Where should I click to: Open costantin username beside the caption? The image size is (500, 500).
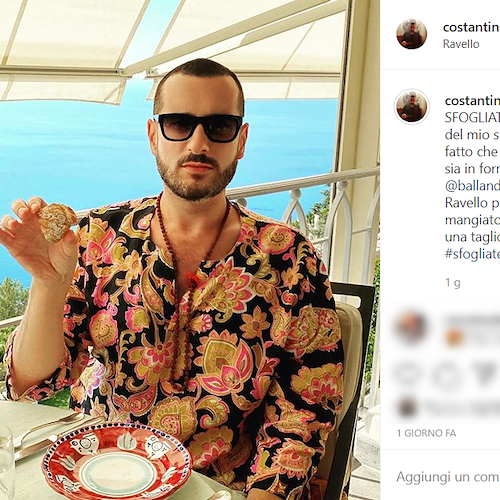point(472,100)
